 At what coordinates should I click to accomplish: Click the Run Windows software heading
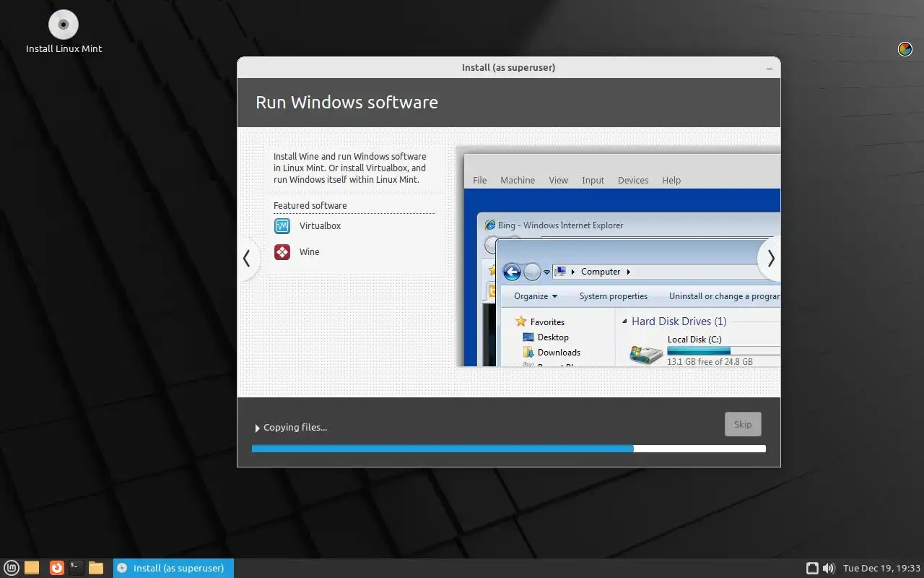point(346,102)
